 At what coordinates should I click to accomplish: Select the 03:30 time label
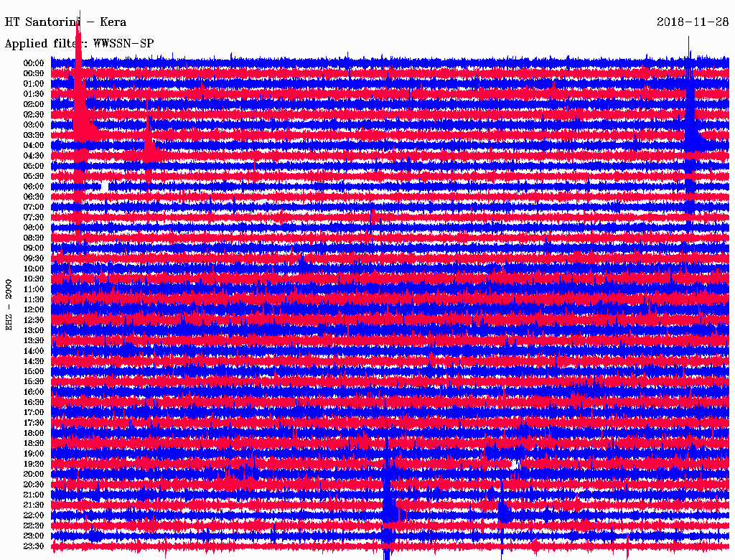[34, 135]
